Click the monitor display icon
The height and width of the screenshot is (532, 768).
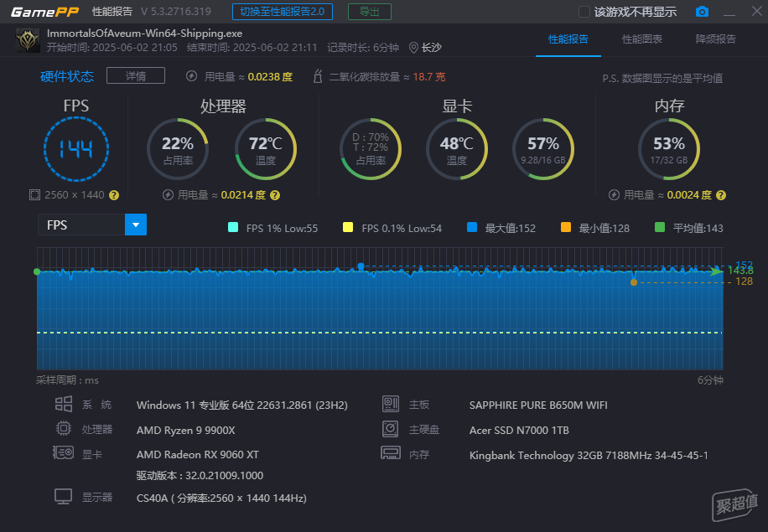(64, 497)
